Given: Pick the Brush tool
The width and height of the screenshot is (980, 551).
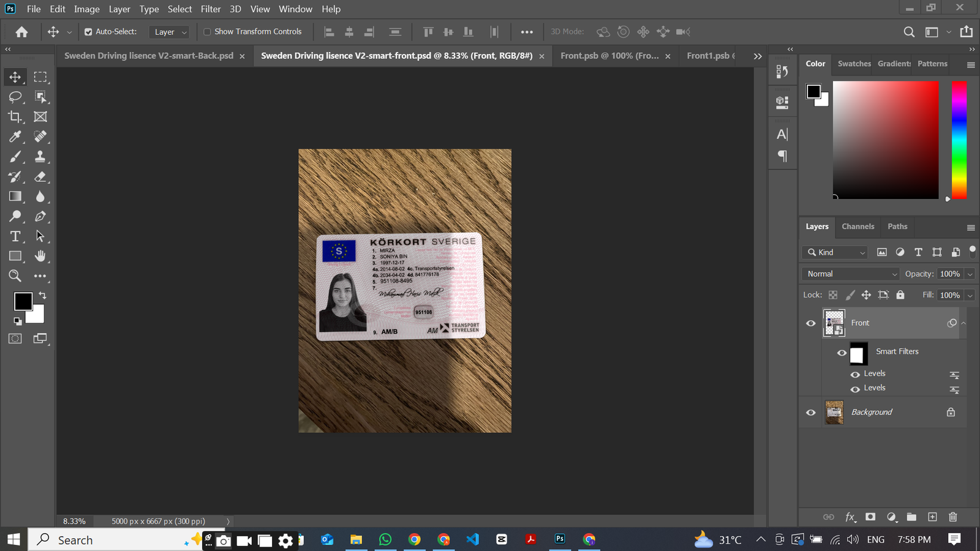Looking at the screenshot, I should pos(15,157).
